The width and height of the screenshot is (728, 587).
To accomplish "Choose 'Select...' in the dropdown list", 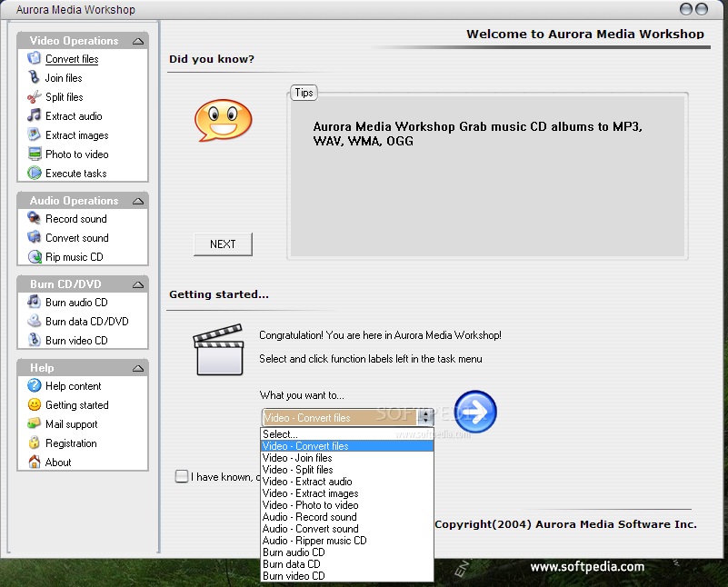I will [x=347, y=433].
